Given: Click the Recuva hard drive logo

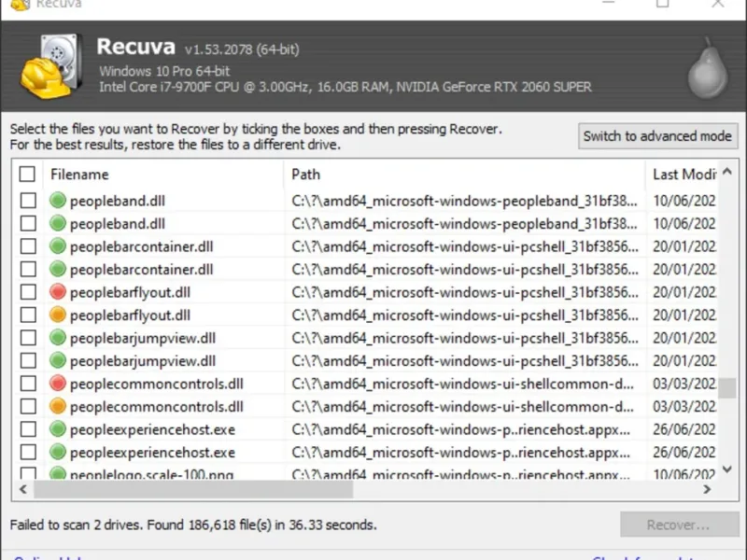Looking at the screenshot, I should click(49, 68).
